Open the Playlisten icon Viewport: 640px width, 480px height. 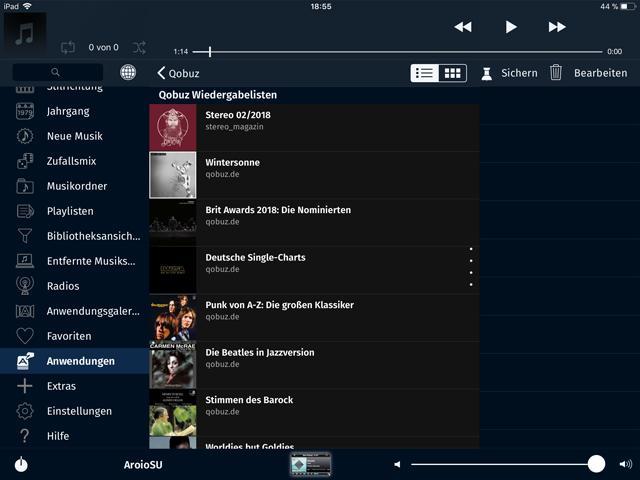click(x=25, y=211)
